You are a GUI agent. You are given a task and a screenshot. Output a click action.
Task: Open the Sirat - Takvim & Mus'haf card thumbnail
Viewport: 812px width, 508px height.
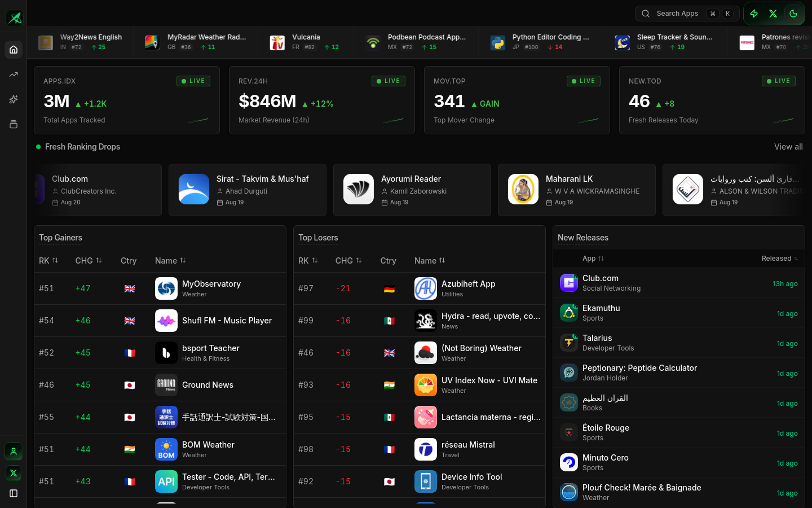[x=194, y=189]
